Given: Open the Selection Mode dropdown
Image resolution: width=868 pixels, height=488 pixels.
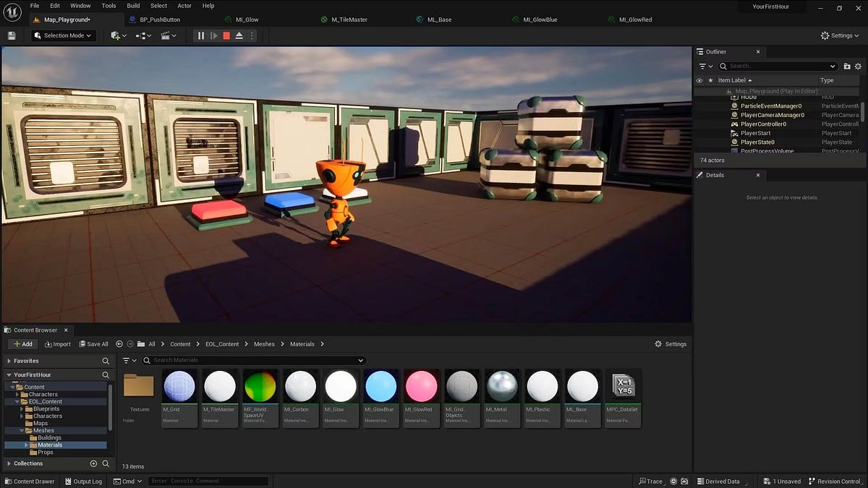Looking at the screenshot, I should click(x=63, y=35).
